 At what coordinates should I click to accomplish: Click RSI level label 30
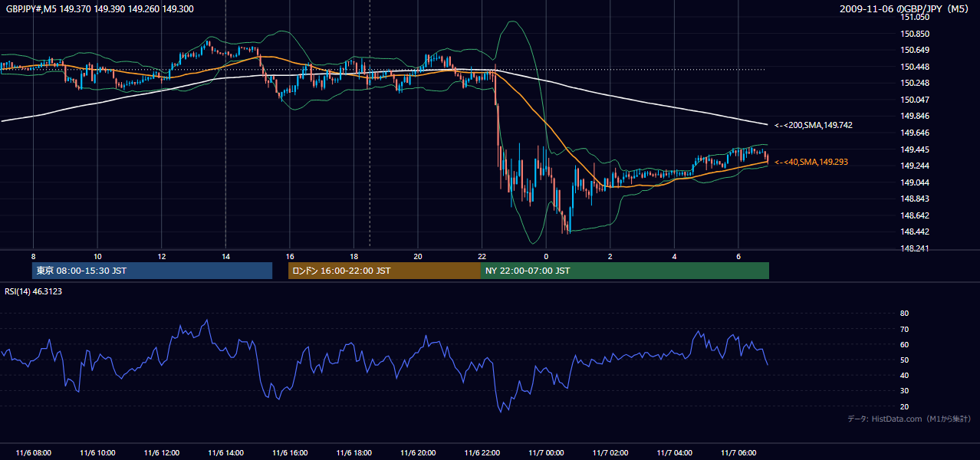point(904,391)
